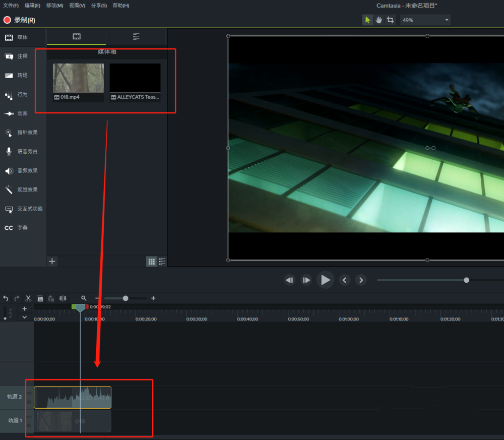The width and height of the screenshot is (504, 440).
Task: Switch the media bin to list view
Action: pyautogui.click(x=162, y=261)
